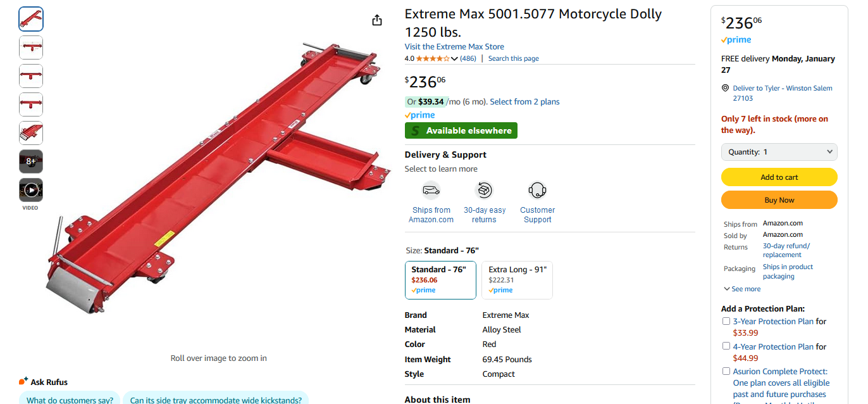Select the Extra Long - 91" size option
Viewport: 868px width, 404px height.
pyautogui.click(x=517, y=280)
